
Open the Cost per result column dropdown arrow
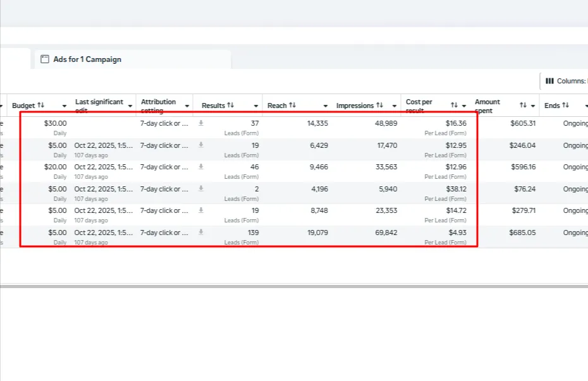pyautogui.click(x=464, y=106)
